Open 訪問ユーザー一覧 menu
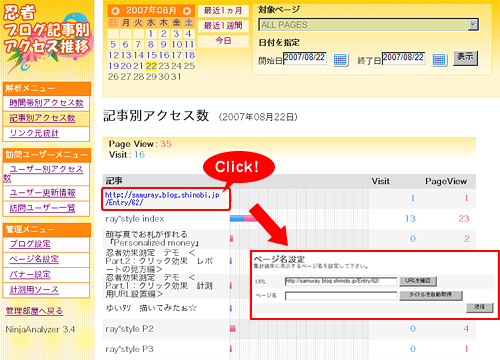 coord(42,208)
